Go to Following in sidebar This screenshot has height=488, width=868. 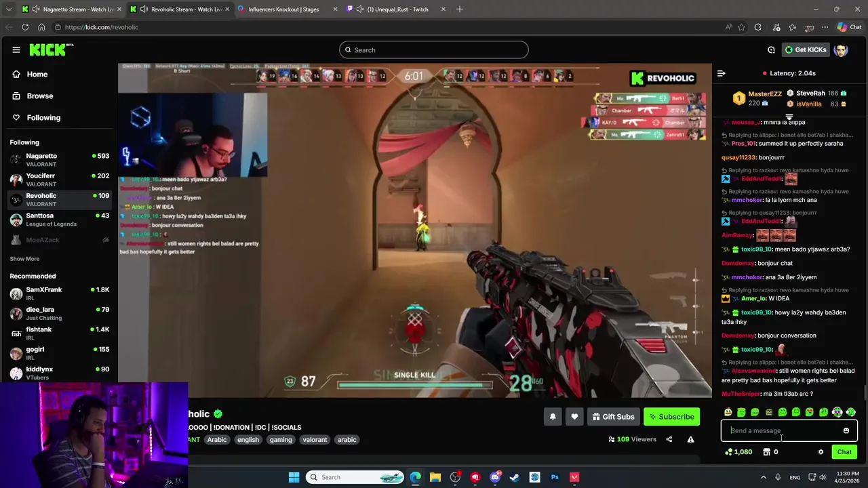[x=43, y=118]
